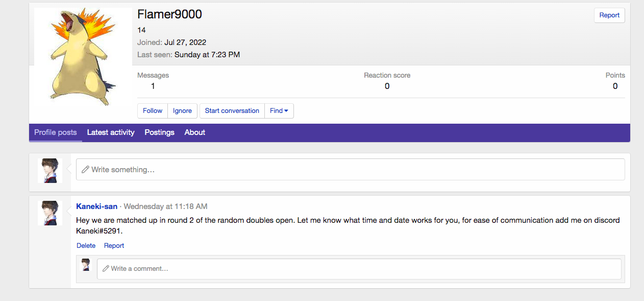The image size is (644, 301).
Task: Click the 'Write a comment…' field
Action: click(359, 269)
